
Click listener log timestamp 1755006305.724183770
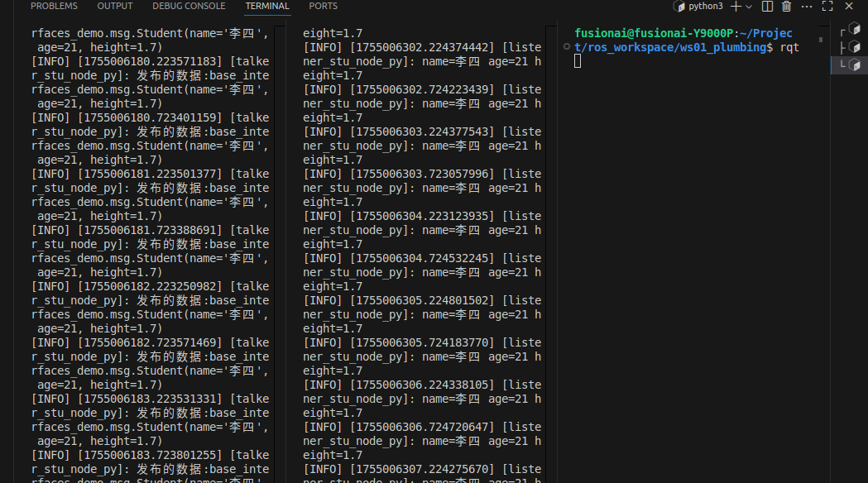tap(422, 342)
